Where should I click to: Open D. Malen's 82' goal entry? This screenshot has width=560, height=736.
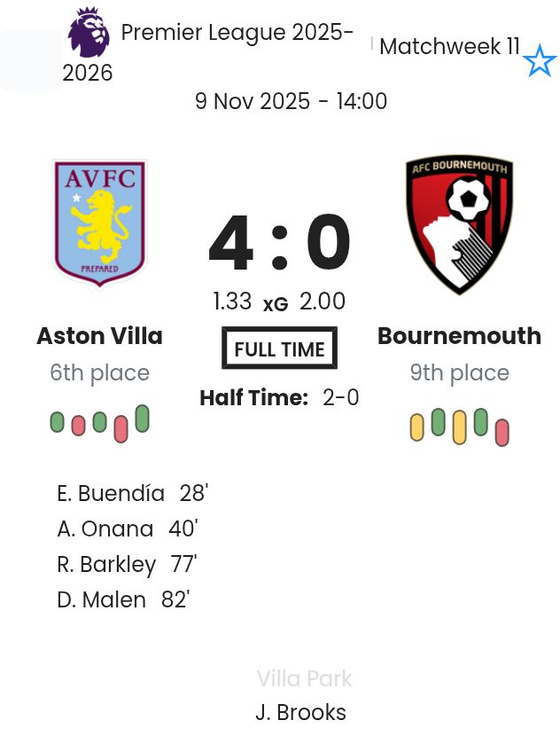pyautogui.click(x=123, y=599)
